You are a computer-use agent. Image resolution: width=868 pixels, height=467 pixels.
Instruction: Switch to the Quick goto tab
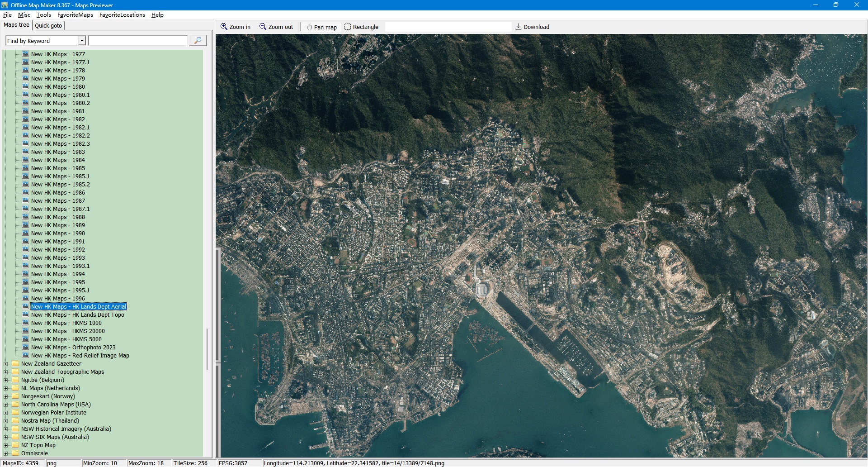tap(48, 25)
